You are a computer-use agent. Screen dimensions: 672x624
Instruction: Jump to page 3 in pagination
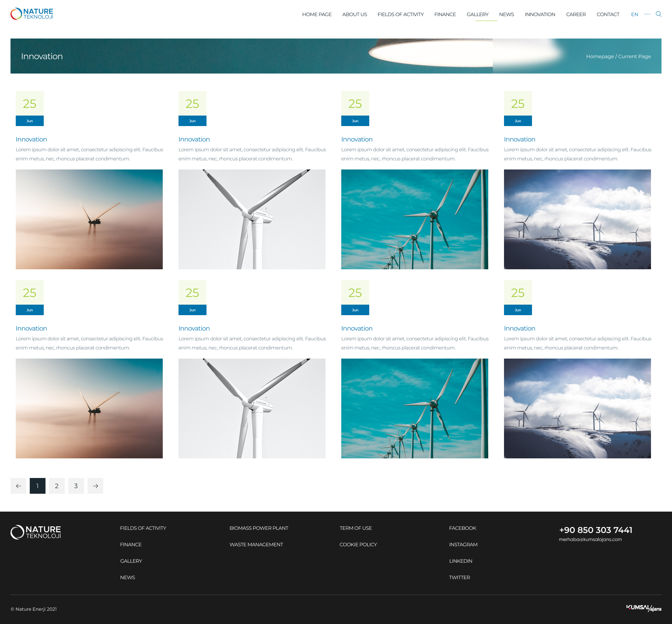click(x=76, y=486)
